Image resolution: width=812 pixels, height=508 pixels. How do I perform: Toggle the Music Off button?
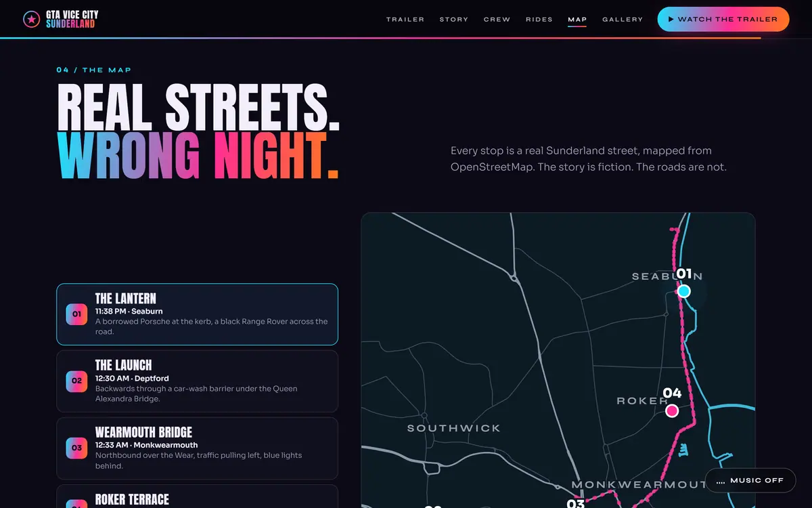[x=750, y=480]
